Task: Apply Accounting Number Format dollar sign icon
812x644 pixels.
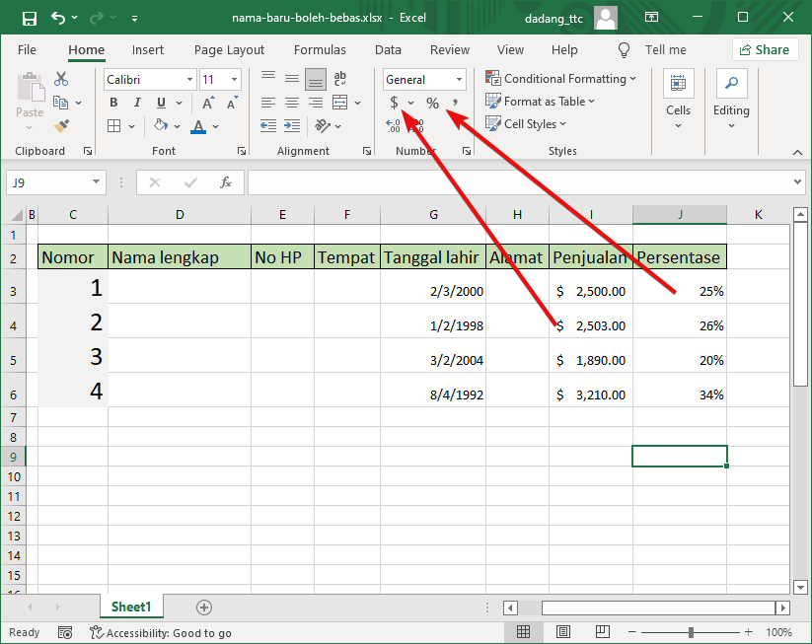Action: coord(393,102)
